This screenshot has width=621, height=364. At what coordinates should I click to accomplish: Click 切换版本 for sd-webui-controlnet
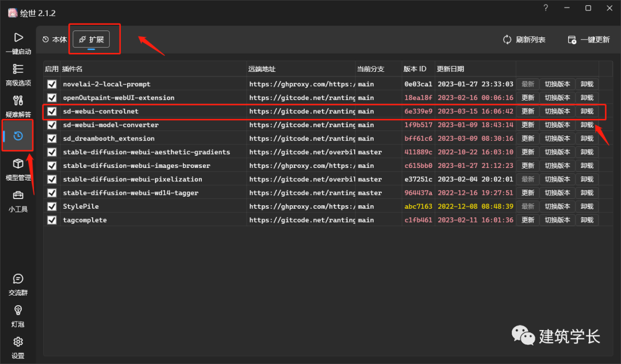click(x=557, y=112)
